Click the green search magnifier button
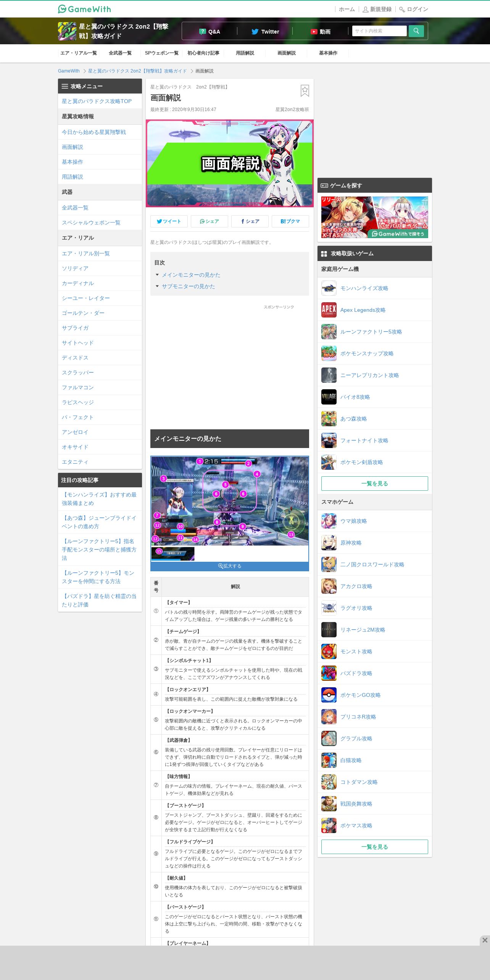 416,31
